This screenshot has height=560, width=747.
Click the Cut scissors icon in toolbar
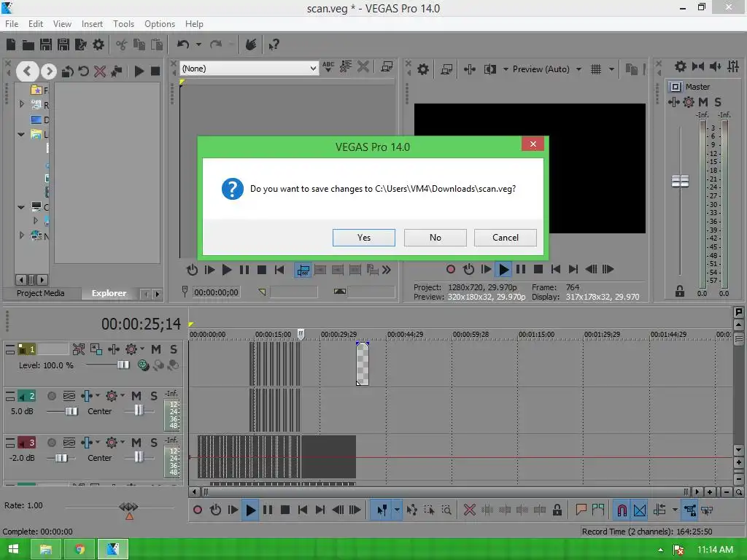click(122, 44)
